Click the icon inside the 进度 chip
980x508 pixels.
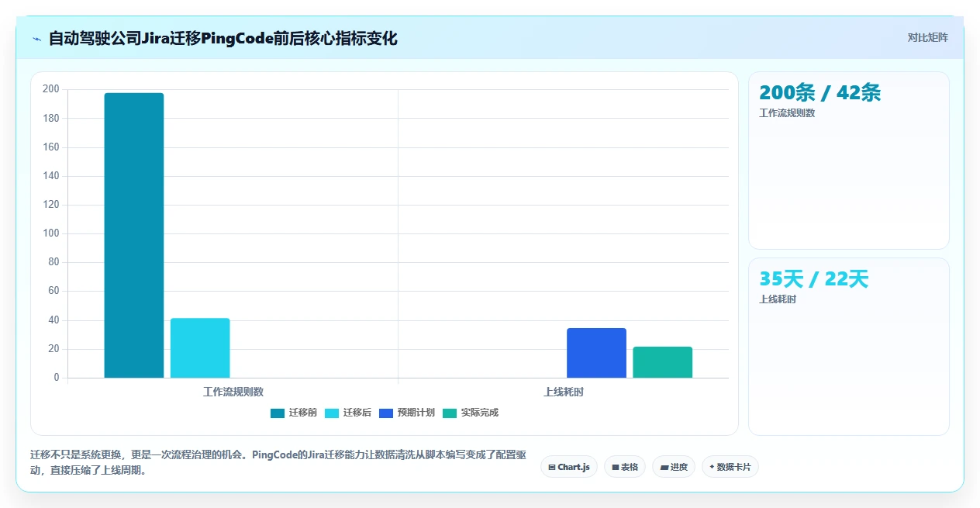664,467
